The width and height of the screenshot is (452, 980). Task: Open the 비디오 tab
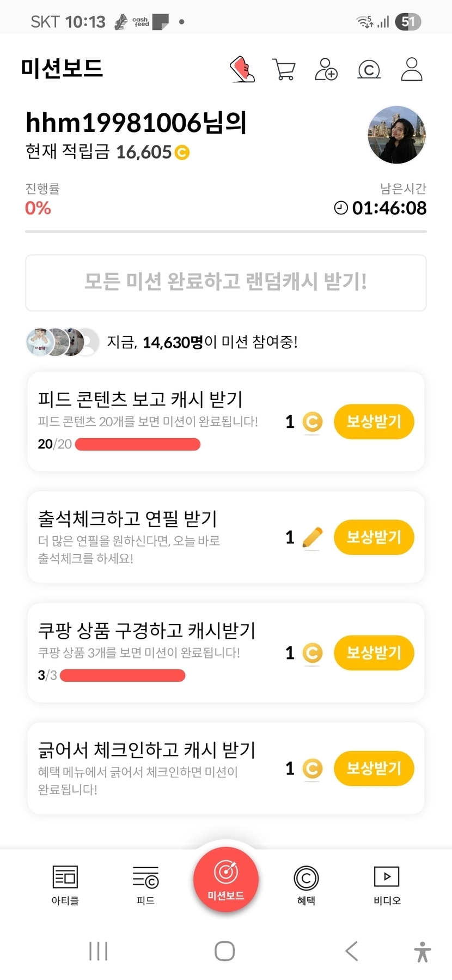387,885
